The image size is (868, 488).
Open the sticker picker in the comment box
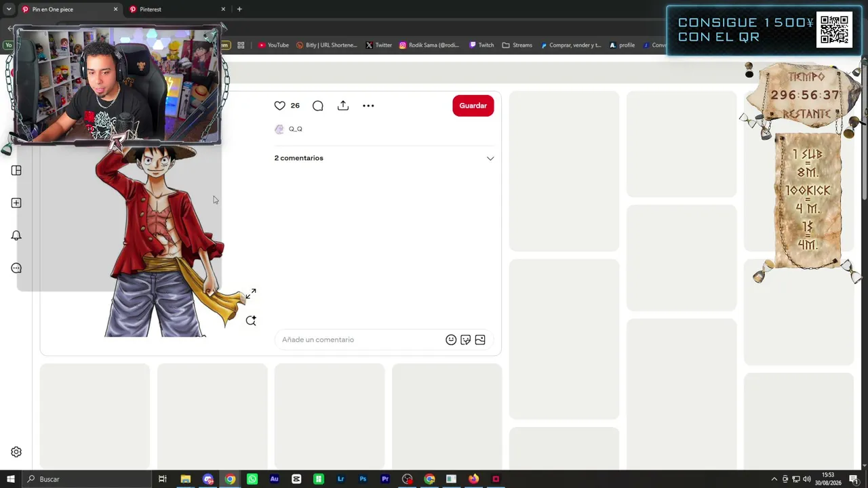coord(465,340)
